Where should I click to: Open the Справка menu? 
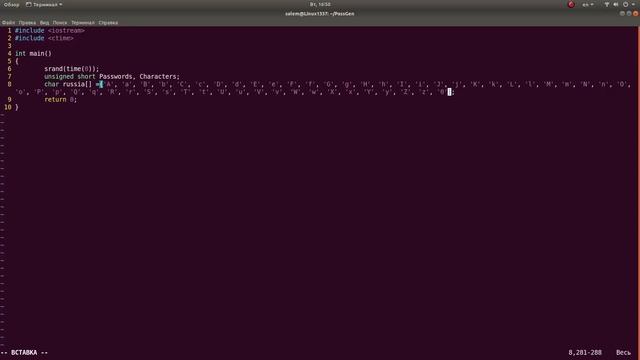[108, 23]
